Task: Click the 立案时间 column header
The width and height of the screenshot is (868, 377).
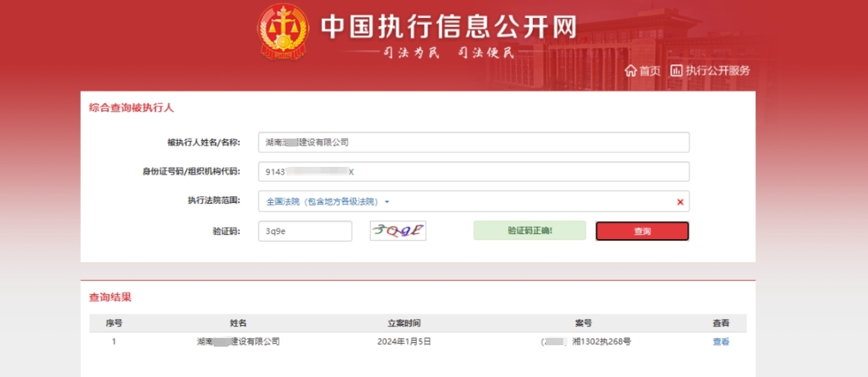Action: pos(404,323)
